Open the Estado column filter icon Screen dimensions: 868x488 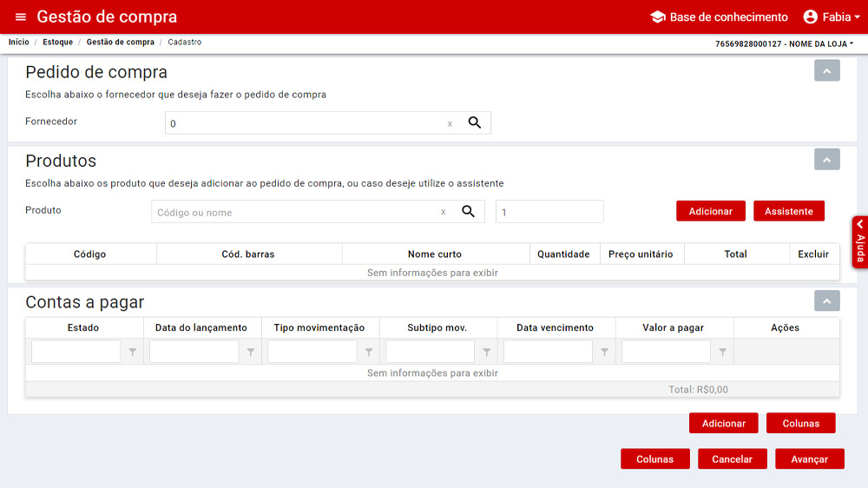[x=133, y=352]
